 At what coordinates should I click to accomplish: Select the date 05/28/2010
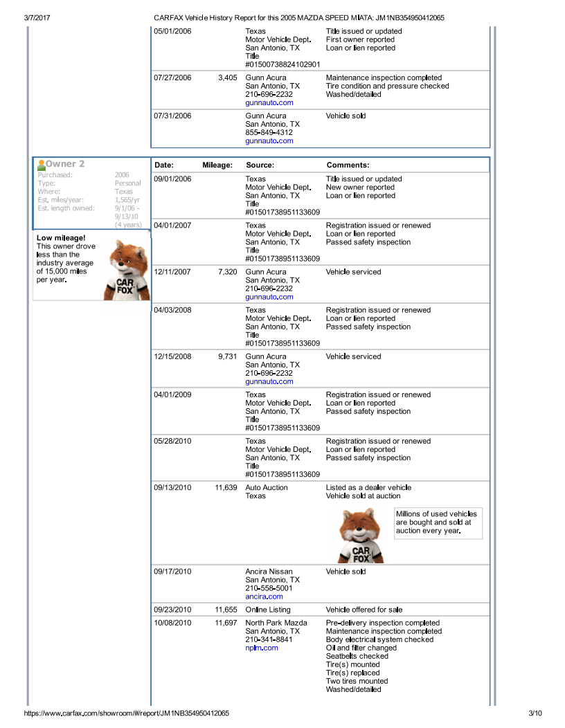click(172, 441)
